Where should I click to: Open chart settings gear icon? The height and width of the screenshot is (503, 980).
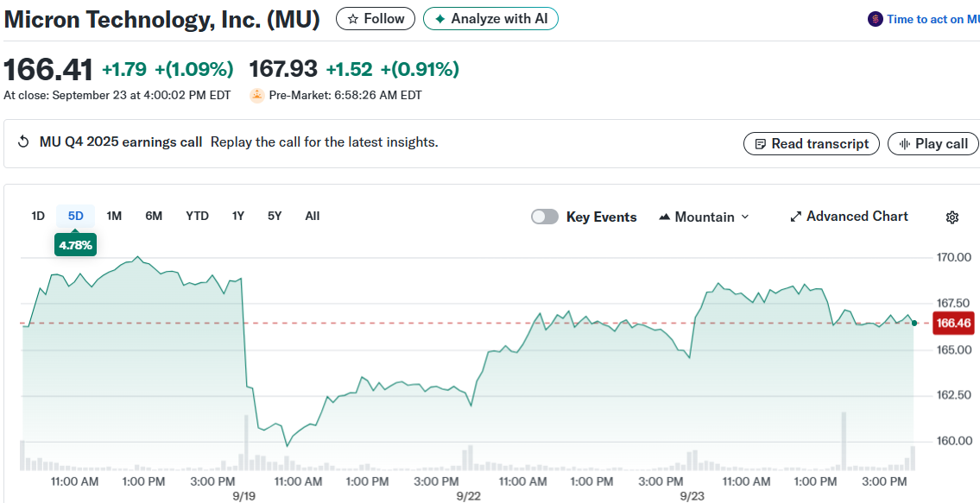tap(952, 217)
